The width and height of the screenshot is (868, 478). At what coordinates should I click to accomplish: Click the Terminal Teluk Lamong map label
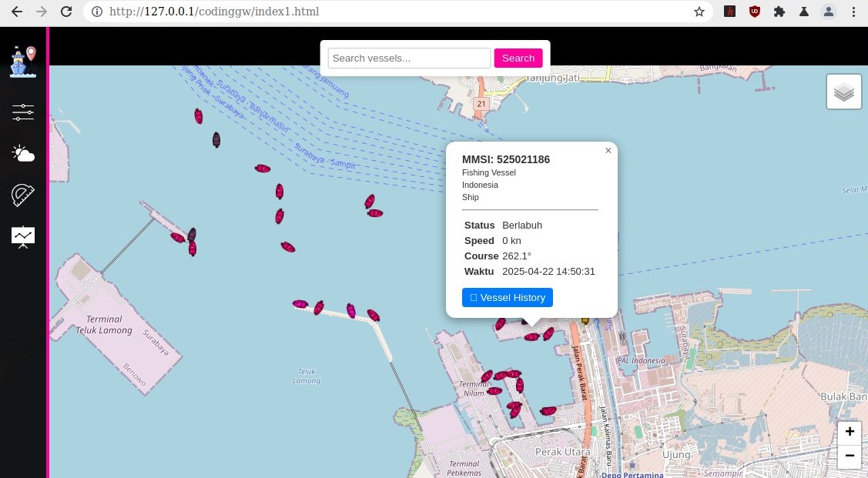pos(104,325)
